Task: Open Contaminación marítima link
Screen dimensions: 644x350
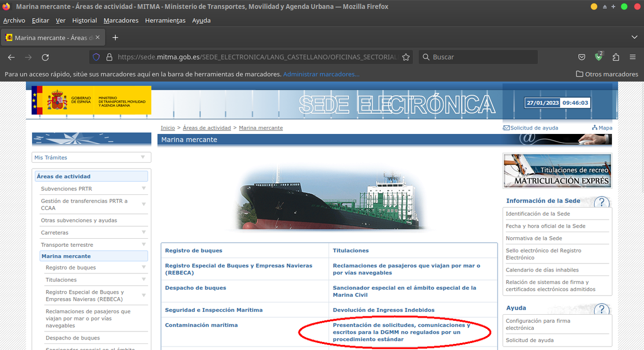Action: (201, 325)
